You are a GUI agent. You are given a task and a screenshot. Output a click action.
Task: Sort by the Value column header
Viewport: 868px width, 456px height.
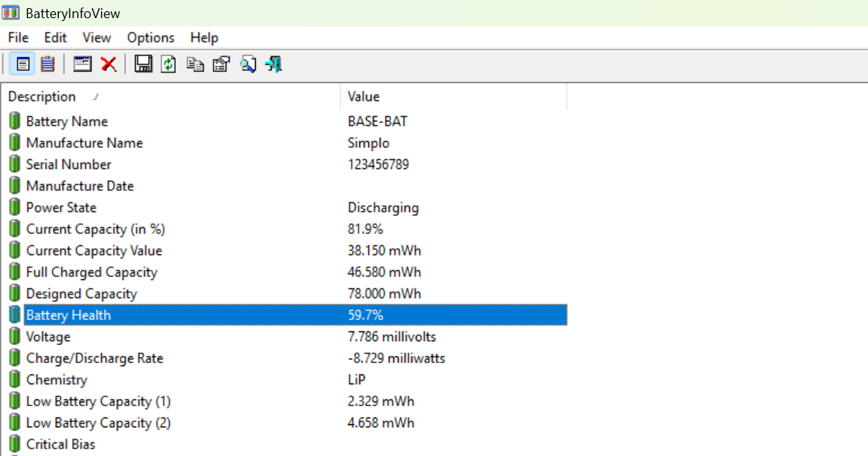pos(454,97)
